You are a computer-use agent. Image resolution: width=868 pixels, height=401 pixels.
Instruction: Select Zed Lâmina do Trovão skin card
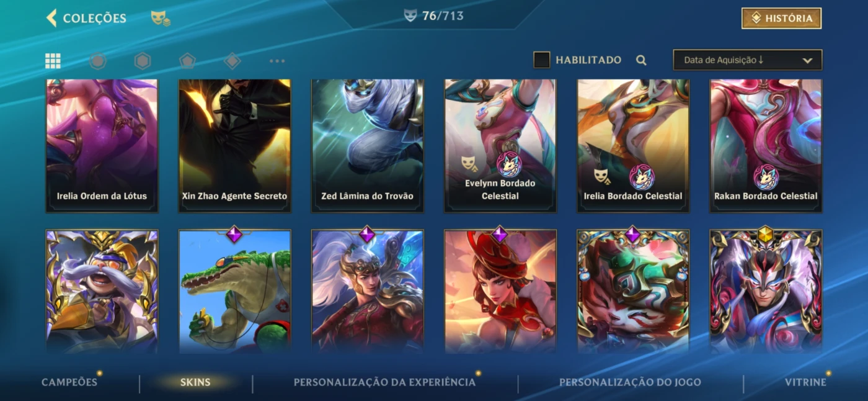pos(367,146)
